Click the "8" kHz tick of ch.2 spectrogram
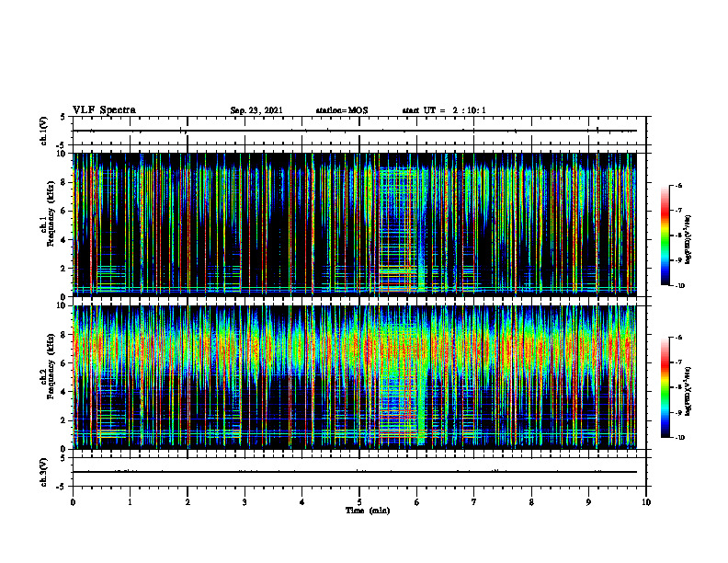Viewport: 728px width, 563px height. tap(65, 335)
